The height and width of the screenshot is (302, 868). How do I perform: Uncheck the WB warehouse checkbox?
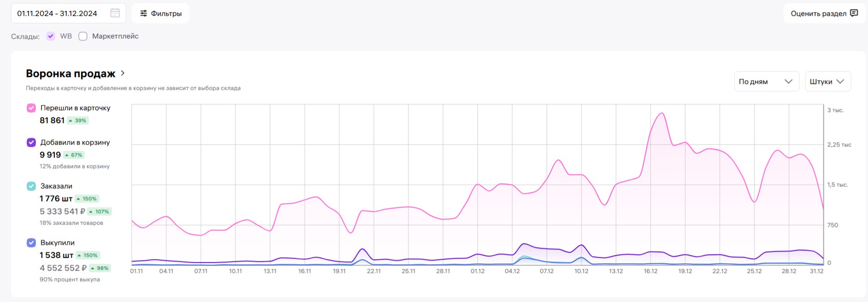51,36
